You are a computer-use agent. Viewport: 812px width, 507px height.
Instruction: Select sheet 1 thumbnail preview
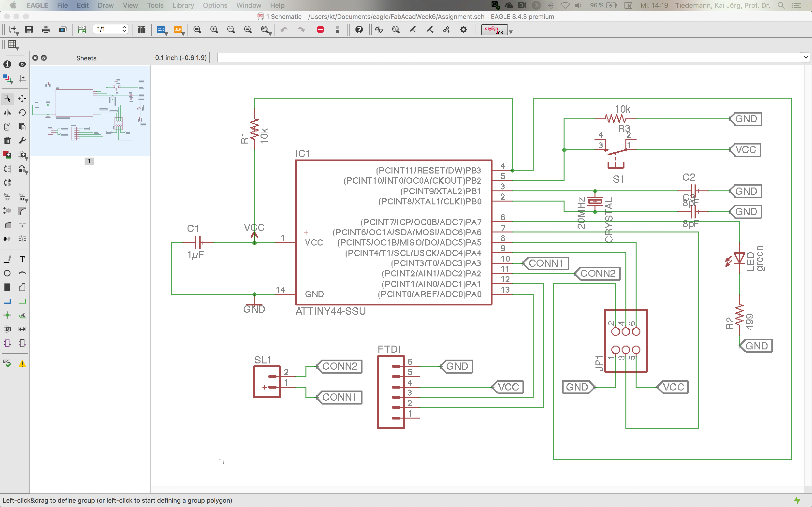click(x=90, y=111)
